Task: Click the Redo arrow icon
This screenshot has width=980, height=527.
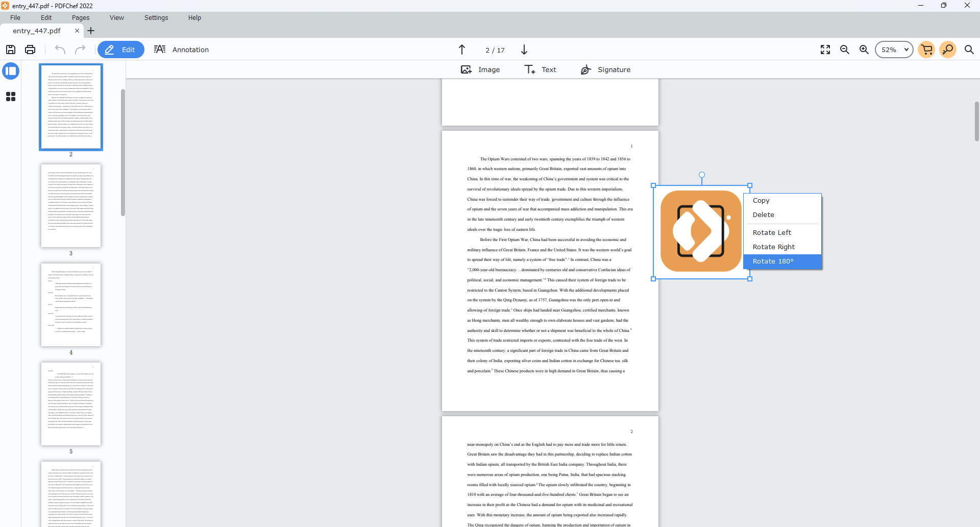Action: pyautogui.click(x=80, y=50)
